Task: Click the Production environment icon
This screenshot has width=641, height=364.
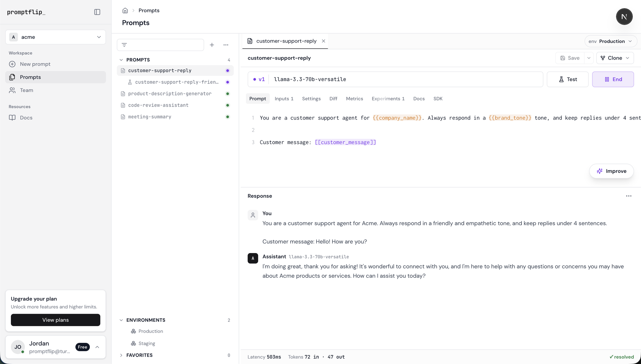Action: coord(133,331)
